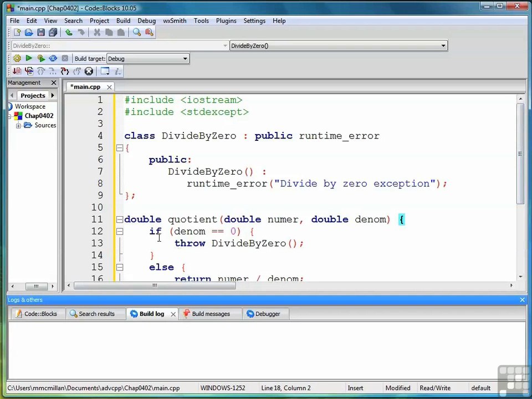
Task: Click the Step into debugger icon
Action: tap(64, 71)
